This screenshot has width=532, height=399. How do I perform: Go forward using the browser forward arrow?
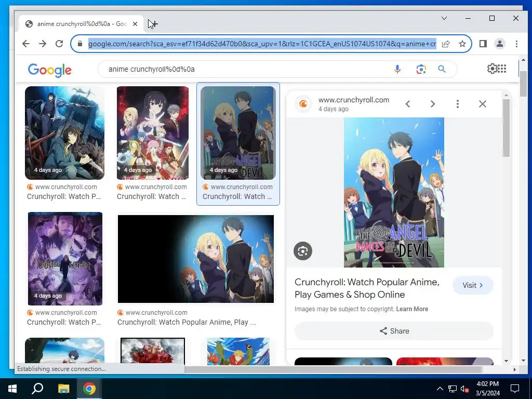coord(43,44)
